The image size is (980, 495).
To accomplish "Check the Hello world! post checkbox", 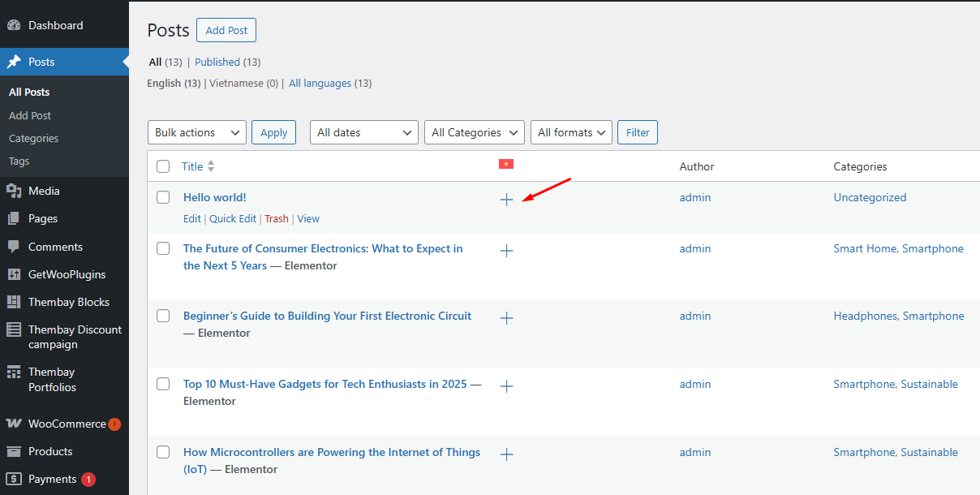I will [163, 197].
